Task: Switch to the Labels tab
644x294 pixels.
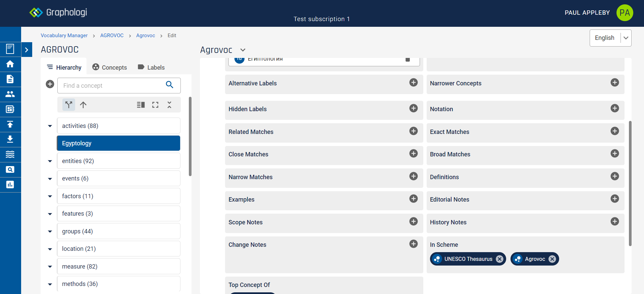Action: coord(151,67)
